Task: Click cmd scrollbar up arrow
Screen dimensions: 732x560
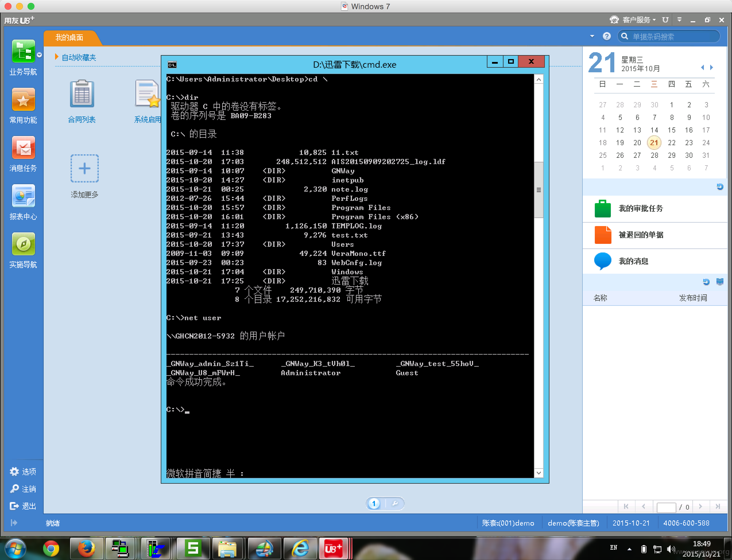Action: point(539,80)
